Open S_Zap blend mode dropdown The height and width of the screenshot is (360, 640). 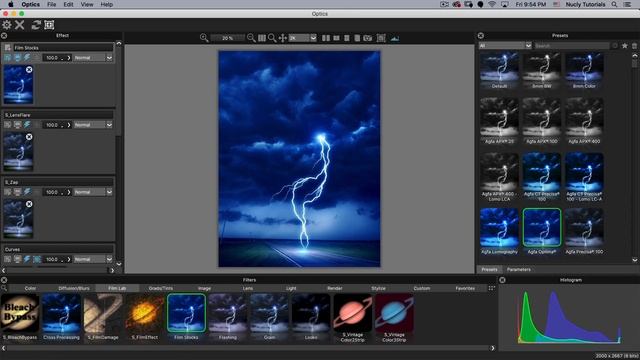pos(93,192)
